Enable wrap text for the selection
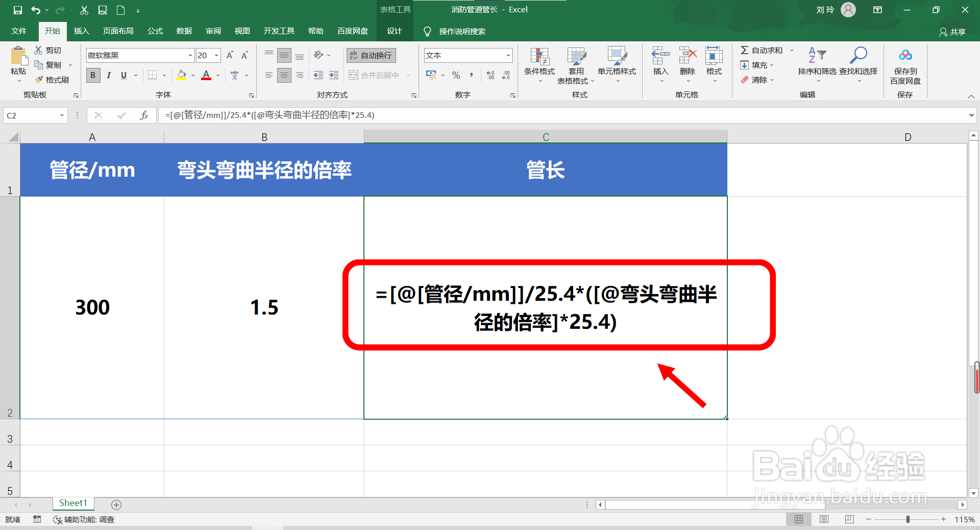Screen dimensions: 980x530 coord(371,55)
